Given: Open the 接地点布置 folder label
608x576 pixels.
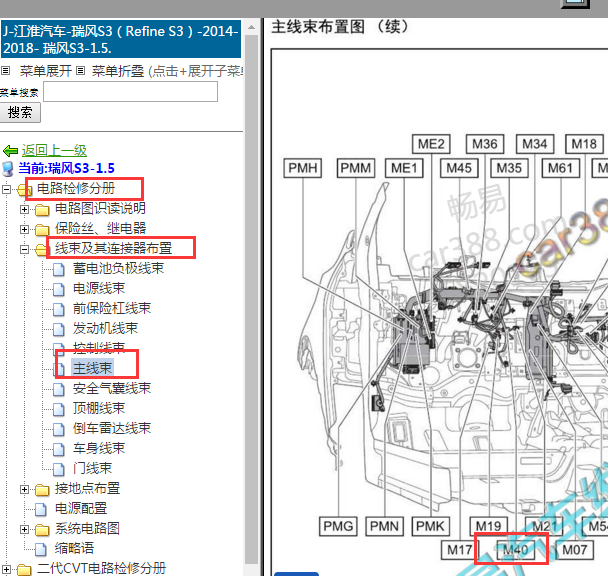Looking at the screenshot, I should [87, 488].
